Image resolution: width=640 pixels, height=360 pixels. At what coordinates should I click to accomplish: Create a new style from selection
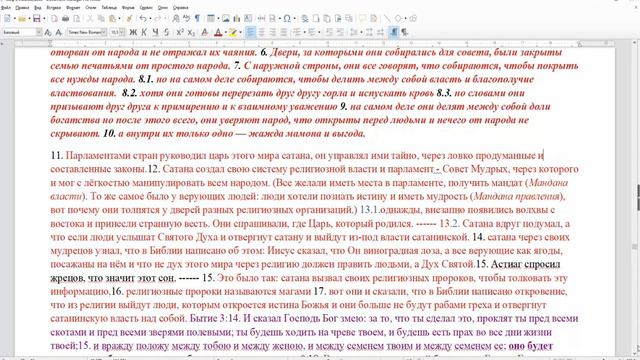[59, 32]
